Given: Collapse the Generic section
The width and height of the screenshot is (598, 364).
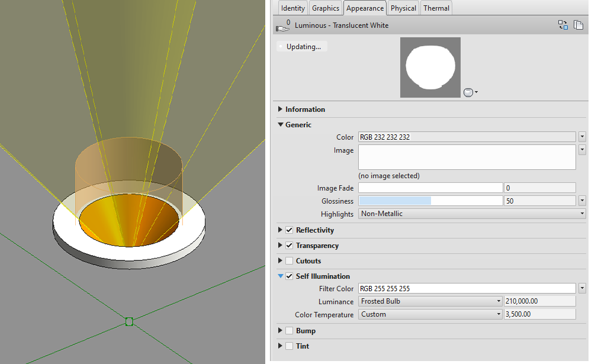Looking at the screenshot, I should point(281,124).
